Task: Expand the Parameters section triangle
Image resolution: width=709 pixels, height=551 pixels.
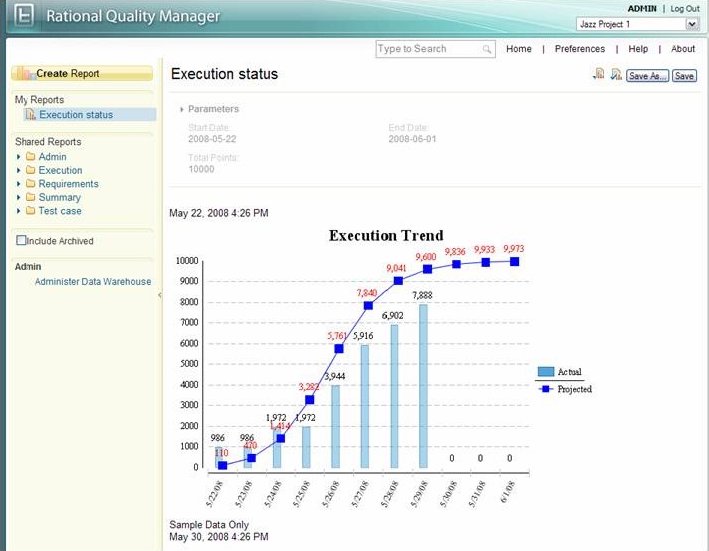Action: pos(181,109)
